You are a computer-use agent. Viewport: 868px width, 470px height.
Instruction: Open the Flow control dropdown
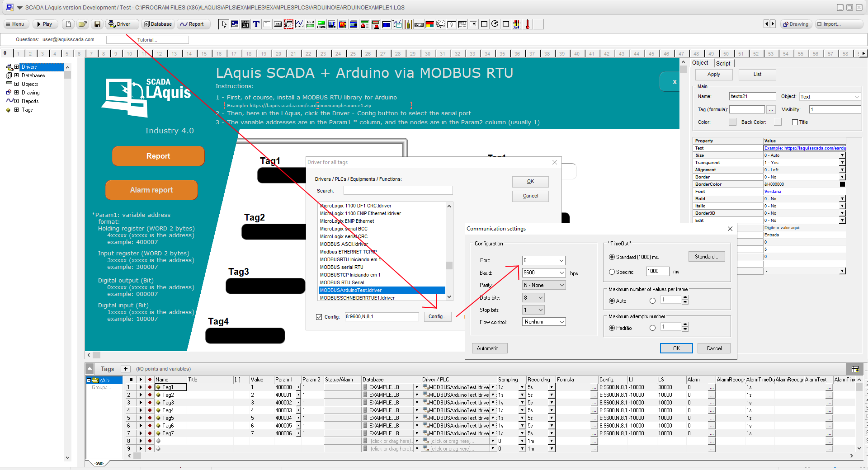pyautogui.click(x=561, y=322)
